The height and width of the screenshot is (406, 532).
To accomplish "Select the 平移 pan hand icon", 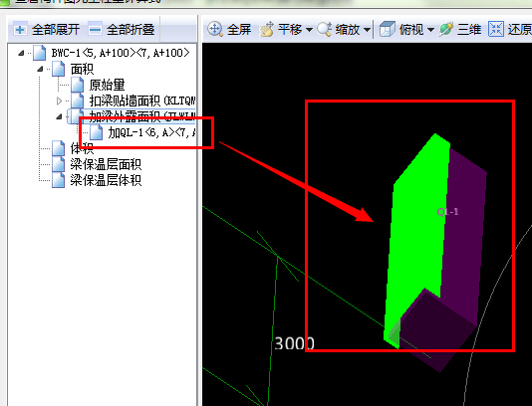I will point(267,29).
